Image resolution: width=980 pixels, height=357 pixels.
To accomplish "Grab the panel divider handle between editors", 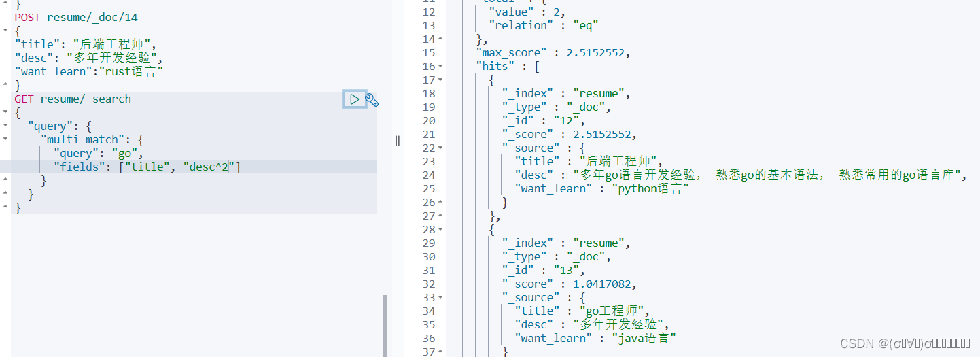I will 398,141.
